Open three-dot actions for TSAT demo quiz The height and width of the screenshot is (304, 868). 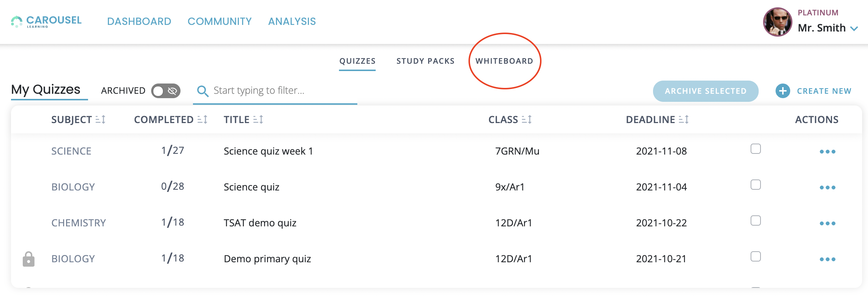coord(827,223)
